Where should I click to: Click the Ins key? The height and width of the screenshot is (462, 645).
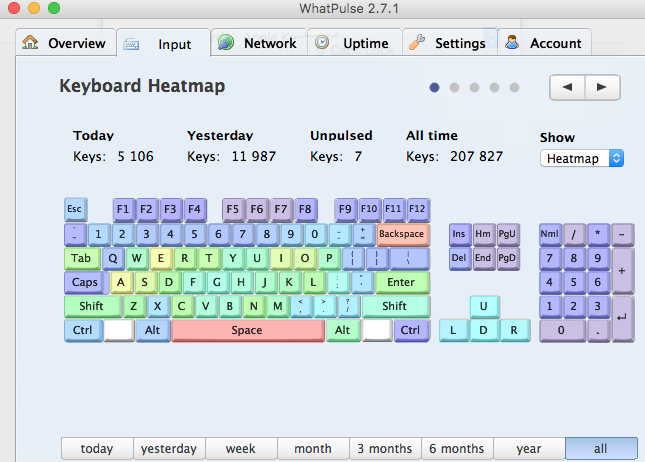tap(460, 234)
